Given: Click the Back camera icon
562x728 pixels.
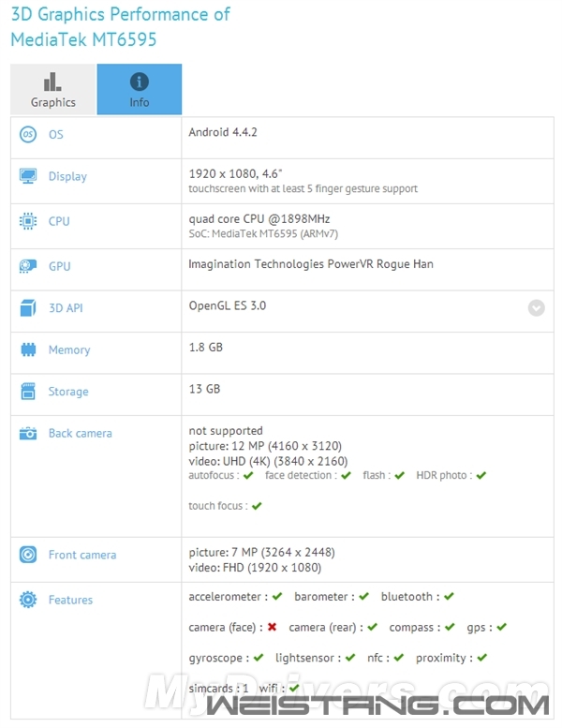Looking at the screenshot, I should click(28, 433).
